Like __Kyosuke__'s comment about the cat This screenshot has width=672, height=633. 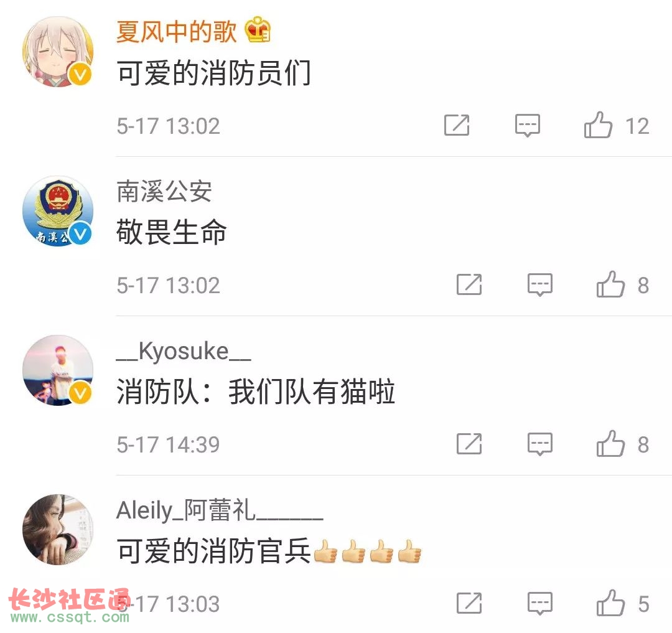point(611,444)
